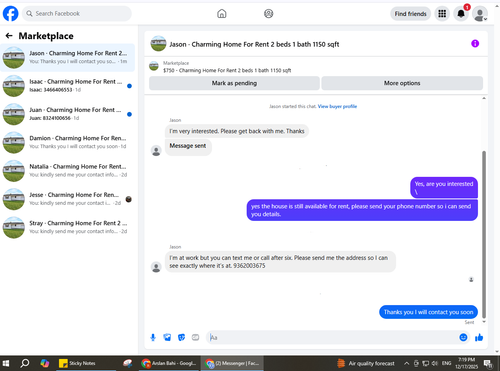Click the sticker icon in composer

181,337
